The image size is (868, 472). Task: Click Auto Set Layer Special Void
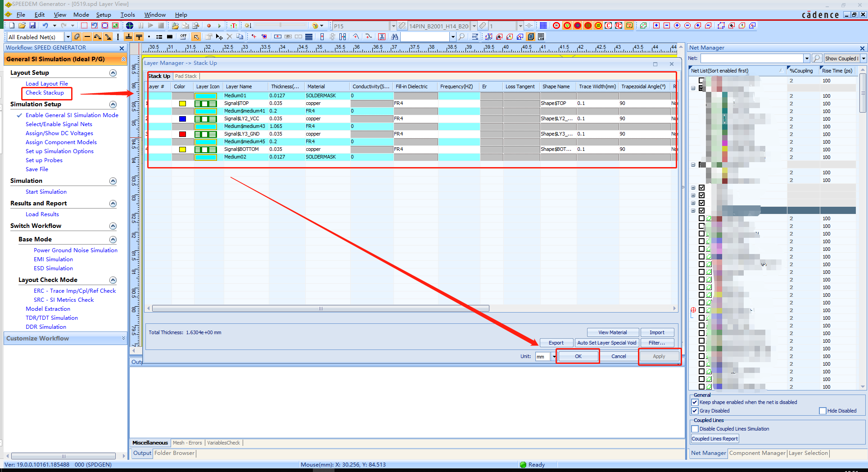click(x=606, y=343)
